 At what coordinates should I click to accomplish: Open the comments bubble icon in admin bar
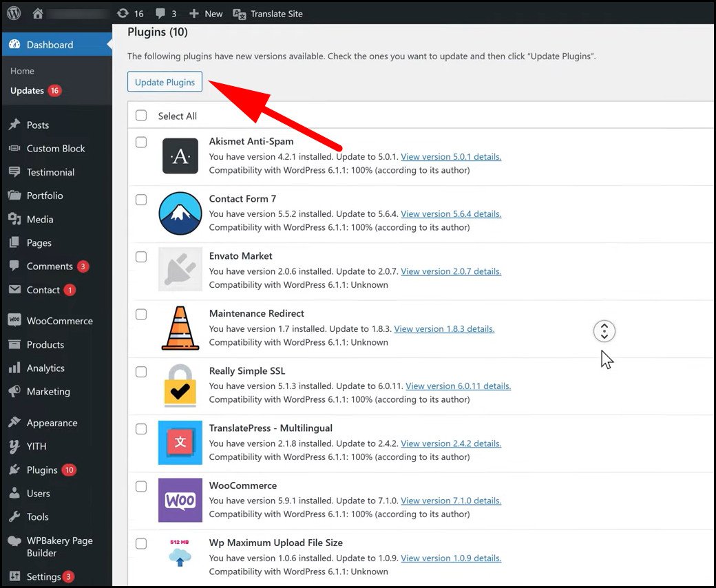pos(160,13)
